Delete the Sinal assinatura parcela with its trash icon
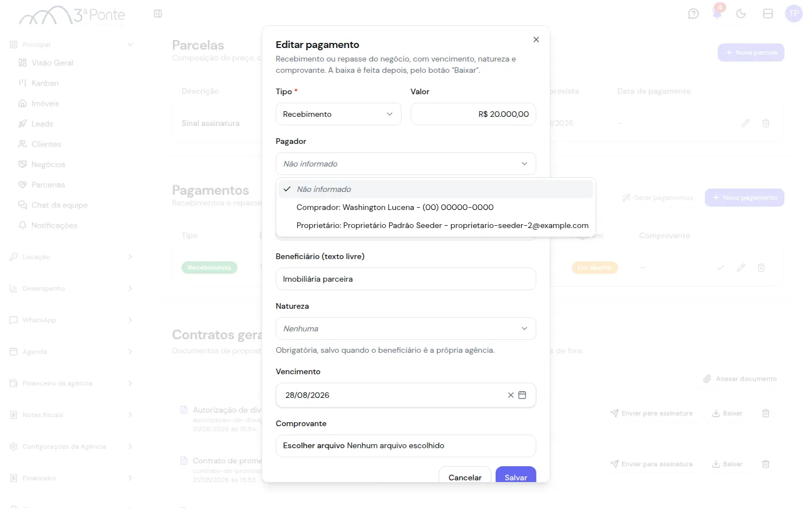 [x=766, y=123]
